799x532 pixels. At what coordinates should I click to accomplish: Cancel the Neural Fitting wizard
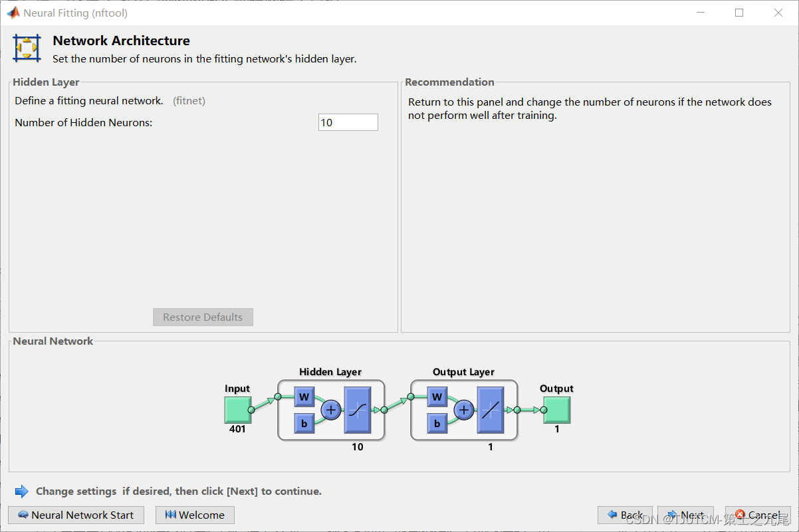[x=758, y=515]
